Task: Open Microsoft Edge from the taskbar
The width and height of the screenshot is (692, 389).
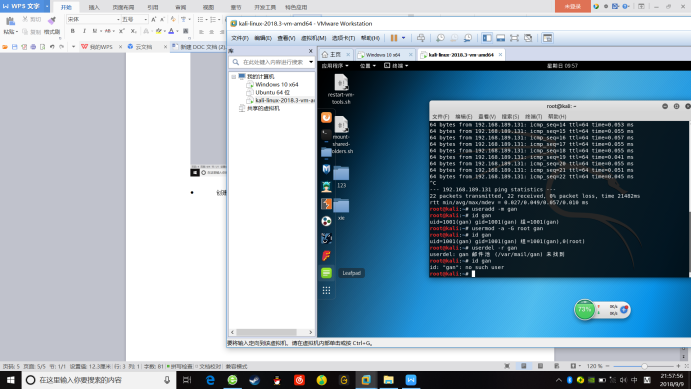Action: 210,380
